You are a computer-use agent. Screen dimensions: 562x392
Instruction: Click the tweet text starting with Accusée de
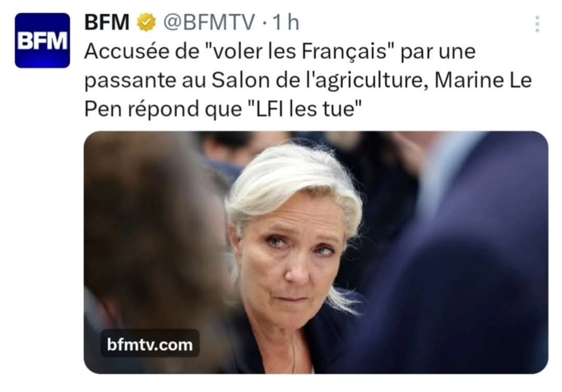coord(308,80)
